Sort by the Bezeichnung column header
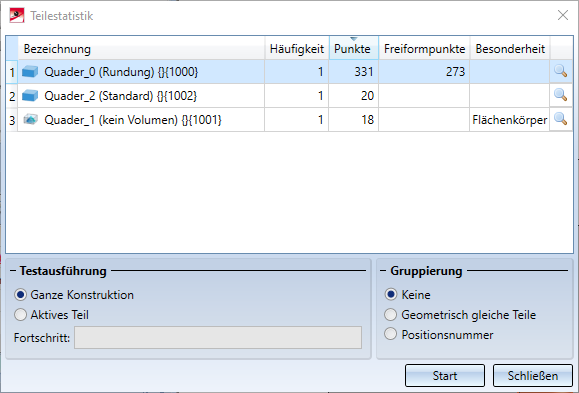This screenshot has width=579, height=393. click(x=141, y=48)
